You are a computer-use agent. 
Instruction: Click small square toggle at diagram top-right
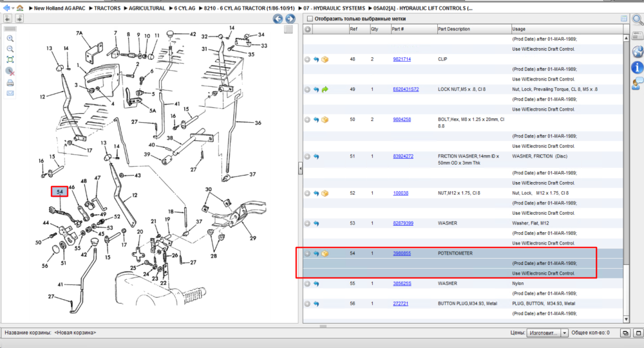(x=289, y=29)
